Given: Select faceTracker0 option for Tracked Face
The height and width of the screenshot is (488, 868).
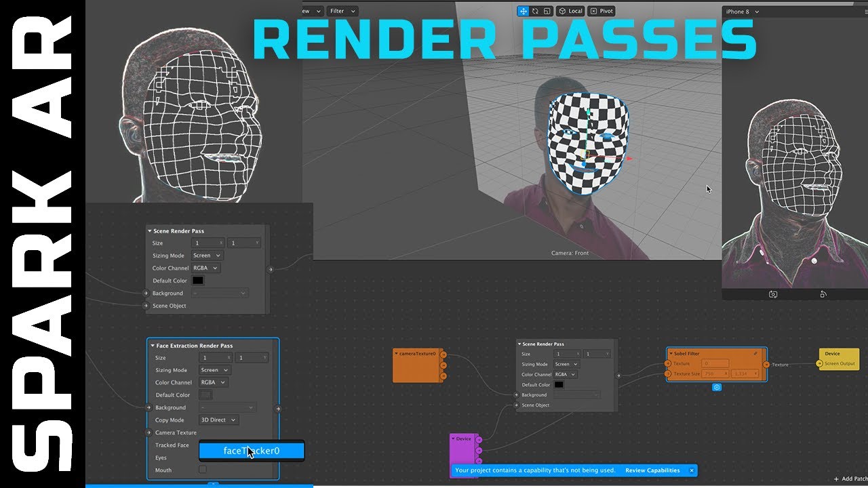Looking at the screenshot, I should [x=251, y=451].
